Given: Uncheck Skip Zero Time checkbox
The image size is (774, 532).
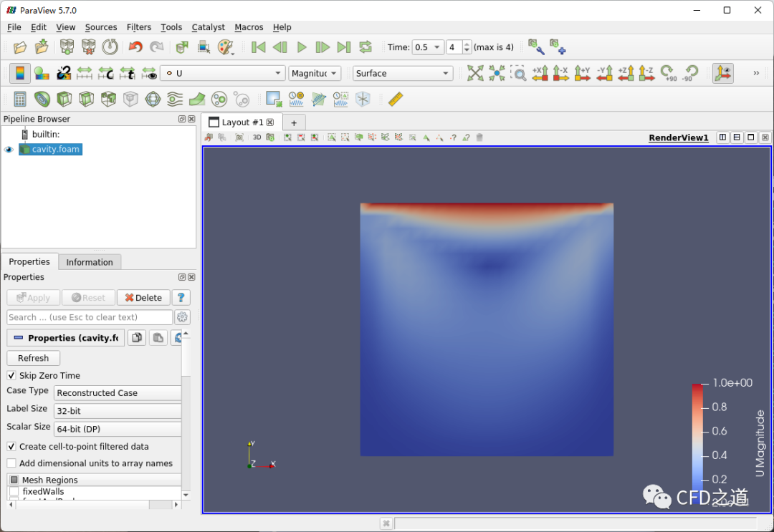Looking at the screenshot, I should [x=11, y=375].
